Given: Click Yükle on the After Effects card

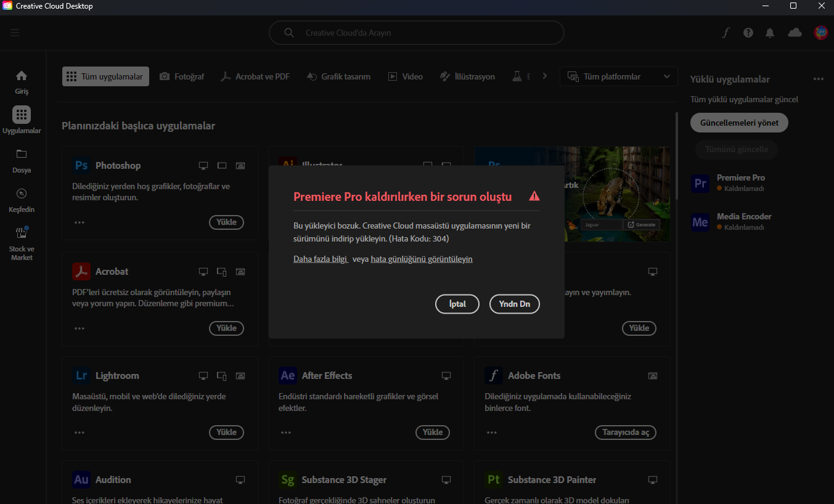Looking at the screenshot, I should point(433,433).
